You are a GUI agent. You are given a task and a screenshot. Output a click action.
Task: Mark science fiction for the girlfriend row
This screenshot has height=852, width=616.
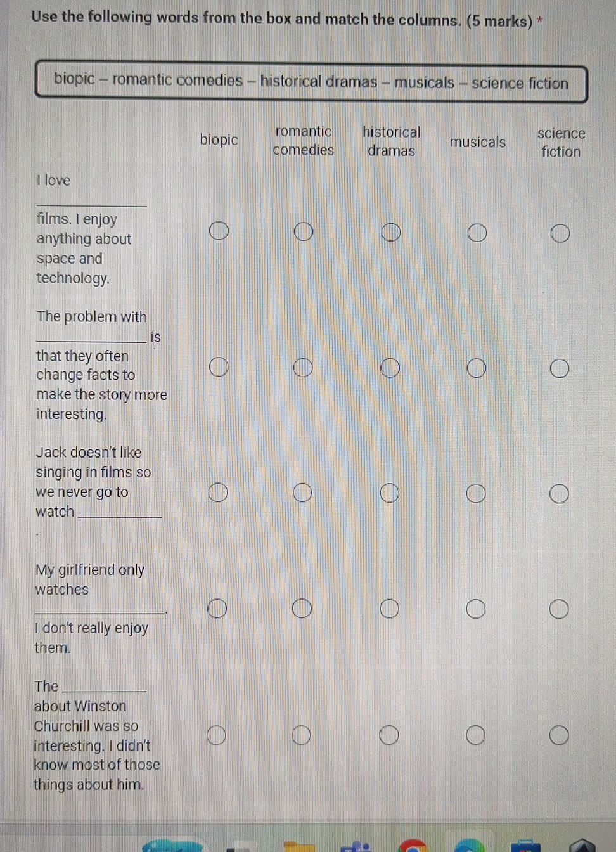click(x=558, y=610)
